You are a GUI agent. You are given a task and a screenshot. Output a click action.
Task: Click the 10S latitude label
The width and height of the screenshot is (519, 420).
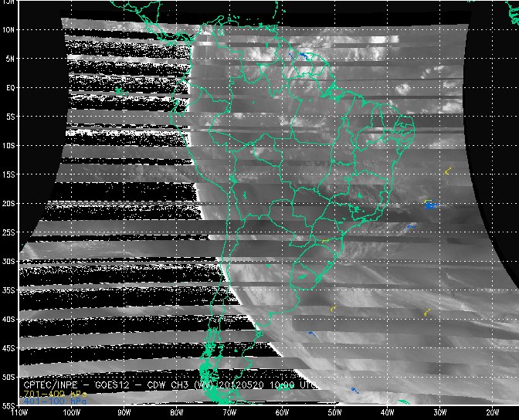pos(8,146)
